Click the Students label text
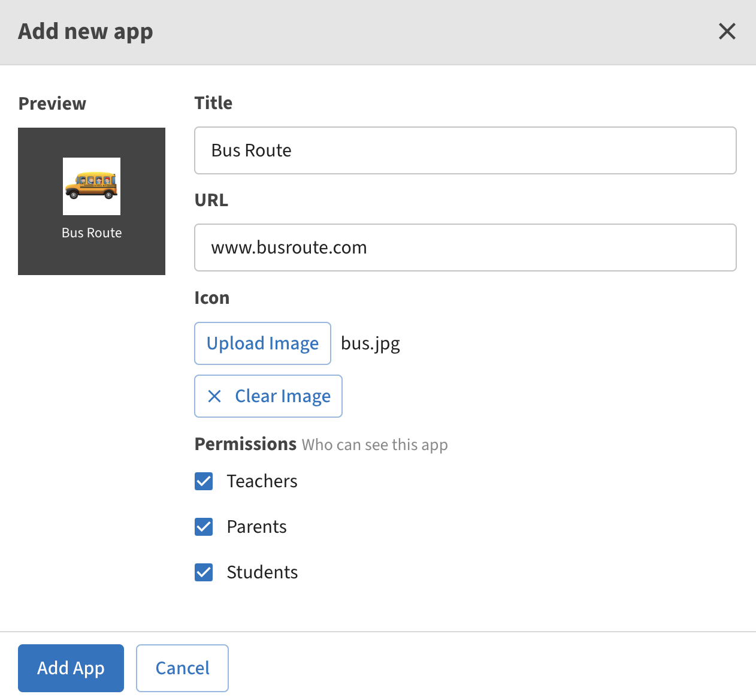This screenshot has width=756, height=700. pyautogui.click(x=262, y=572)
